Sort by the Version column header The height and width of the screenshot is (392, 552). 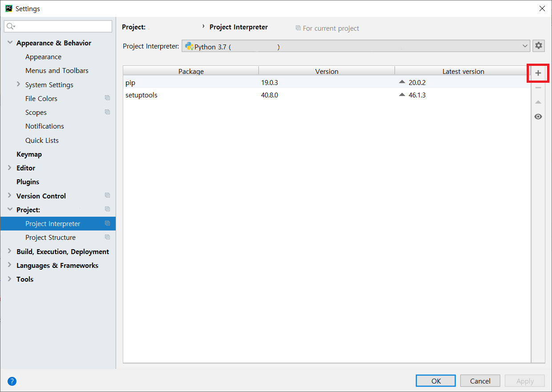coord(326,71)
